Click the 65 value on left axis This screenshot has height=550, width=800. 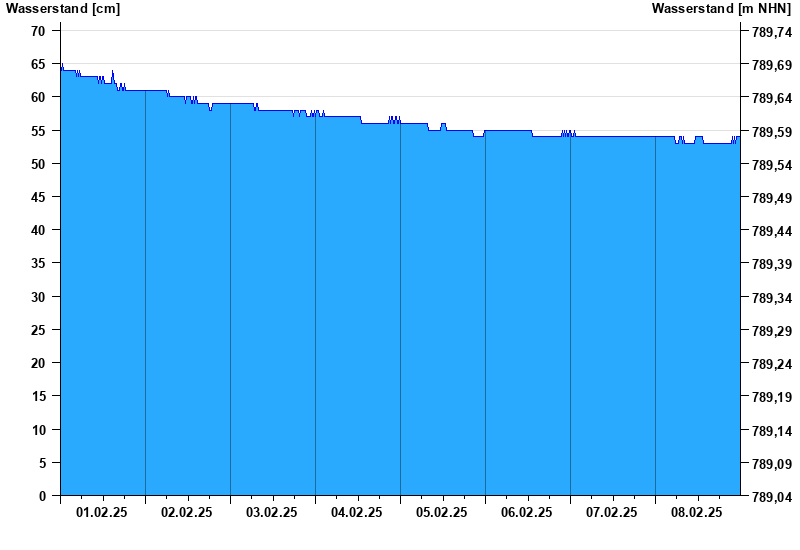38,64
